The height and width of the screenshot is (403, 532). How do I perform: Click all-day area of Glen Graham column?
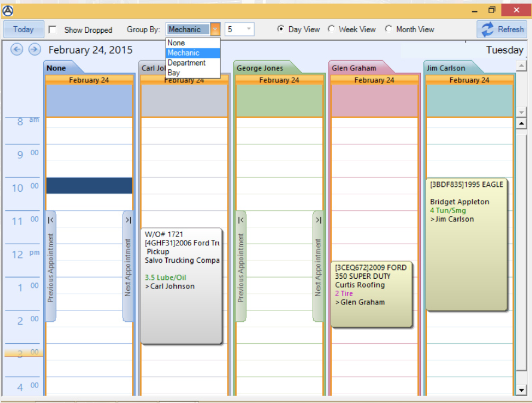[374, 101]
